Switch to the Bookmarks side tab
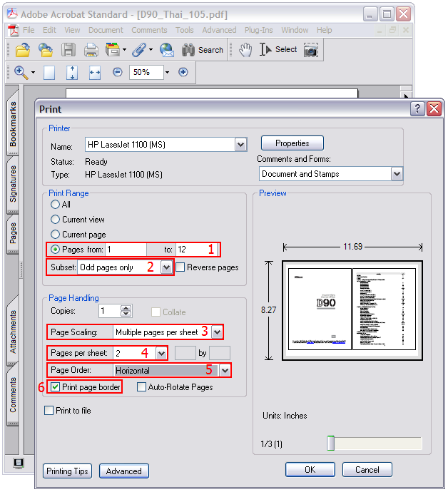This screenshot has height=492, width=448. [x=13, y=123]
